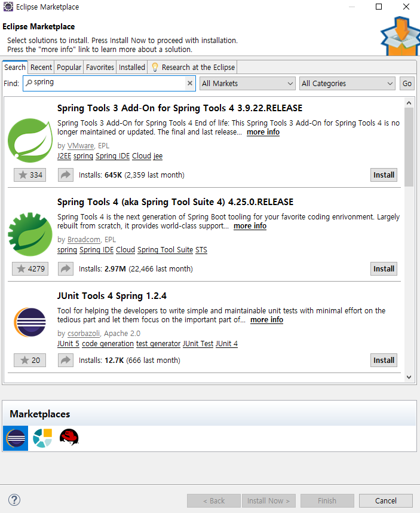Click the lightbulb icon on Research tab

point(155,67)
